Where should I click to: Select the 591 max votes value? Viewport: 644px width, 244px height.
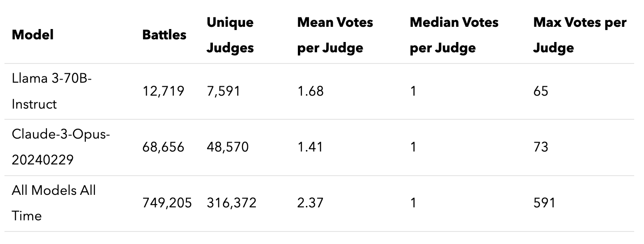[544, 203]
